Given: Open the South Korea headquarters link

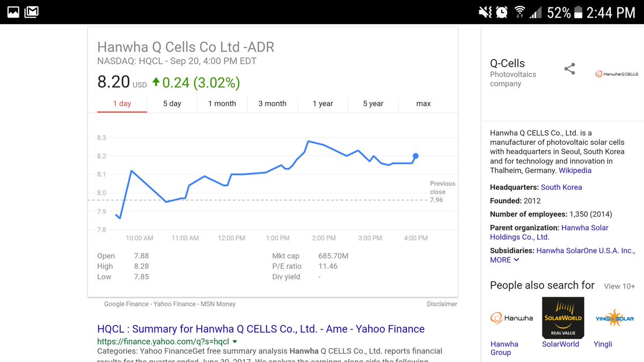Looking at the screenshot, I should click(561, 187).
